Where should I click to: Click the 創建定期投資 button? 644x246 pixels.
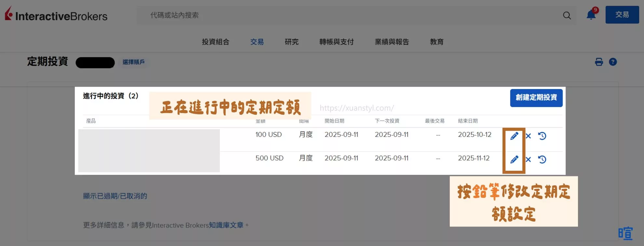[536, 98]
